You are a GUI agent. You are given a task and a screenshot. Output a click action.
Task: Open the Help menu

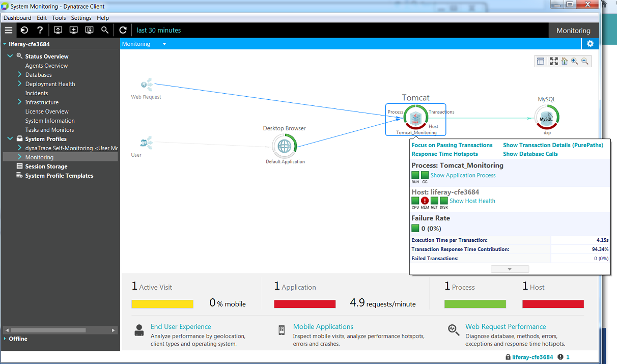pos(103,18)
